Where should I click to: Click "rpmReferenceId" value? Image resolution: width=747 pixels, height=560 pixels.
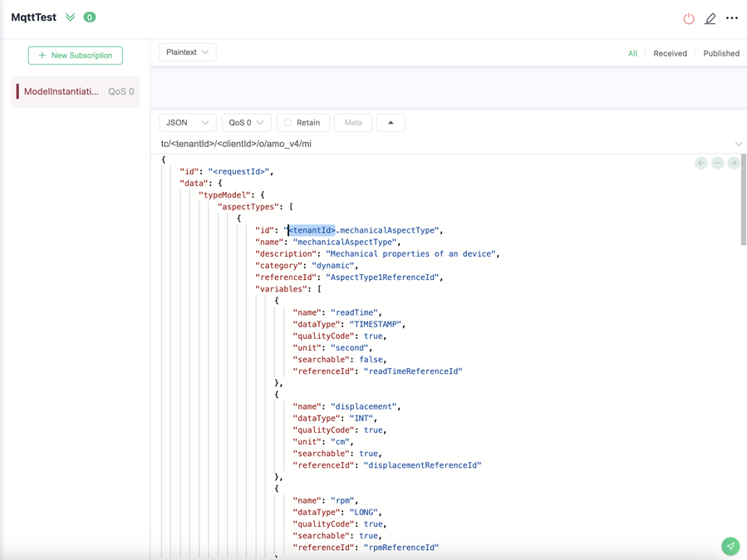pos(401,548)
